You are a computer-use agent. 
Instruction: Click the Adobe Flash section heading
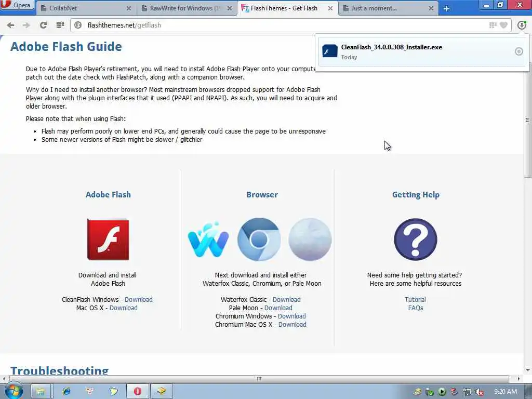tap(108, 195)
